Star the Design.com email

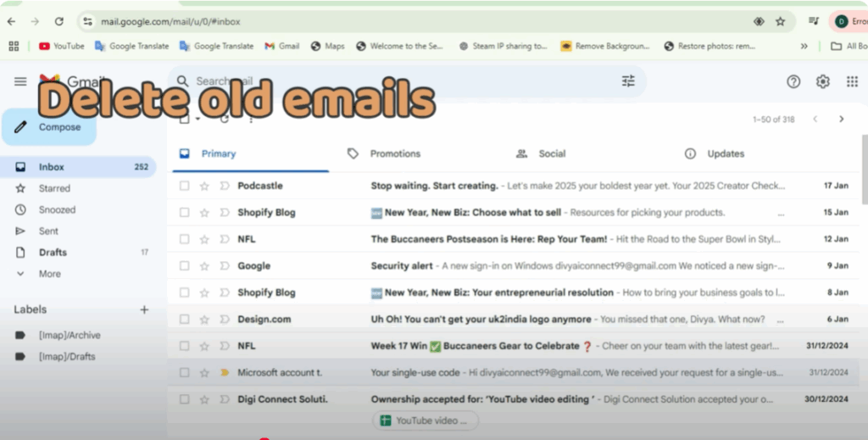[204, 320]
